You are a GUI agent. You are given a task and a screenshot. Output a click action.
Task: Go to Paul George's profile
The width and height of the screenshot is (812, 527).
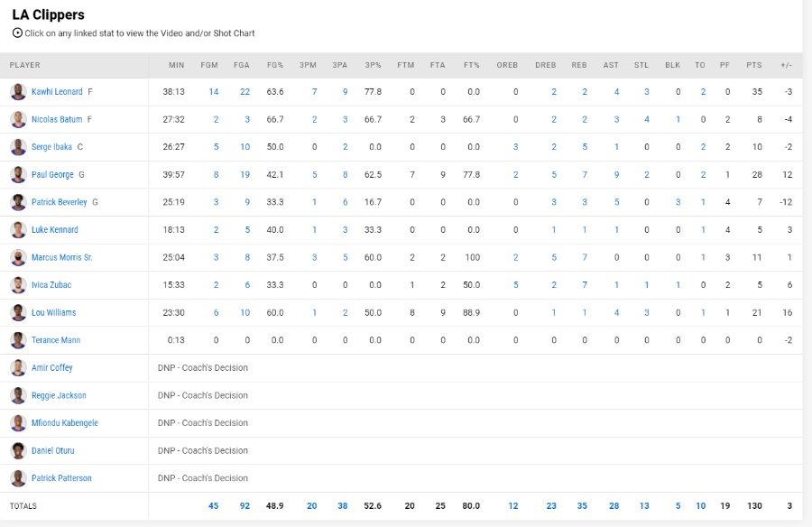52,175
